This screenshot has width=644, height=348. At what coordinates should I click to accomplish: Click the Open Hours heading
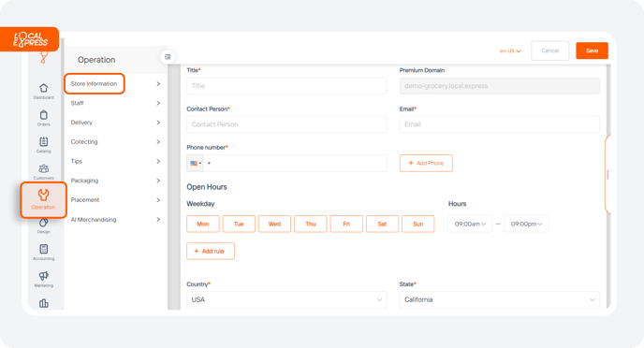pos(207,187)
